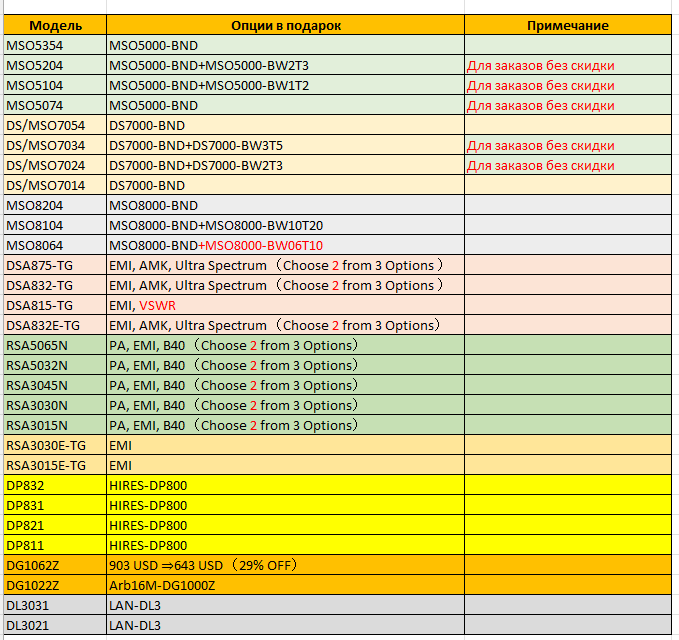Click the RSA3015N cell
The image size is (679, 640).
click(55, 425)
